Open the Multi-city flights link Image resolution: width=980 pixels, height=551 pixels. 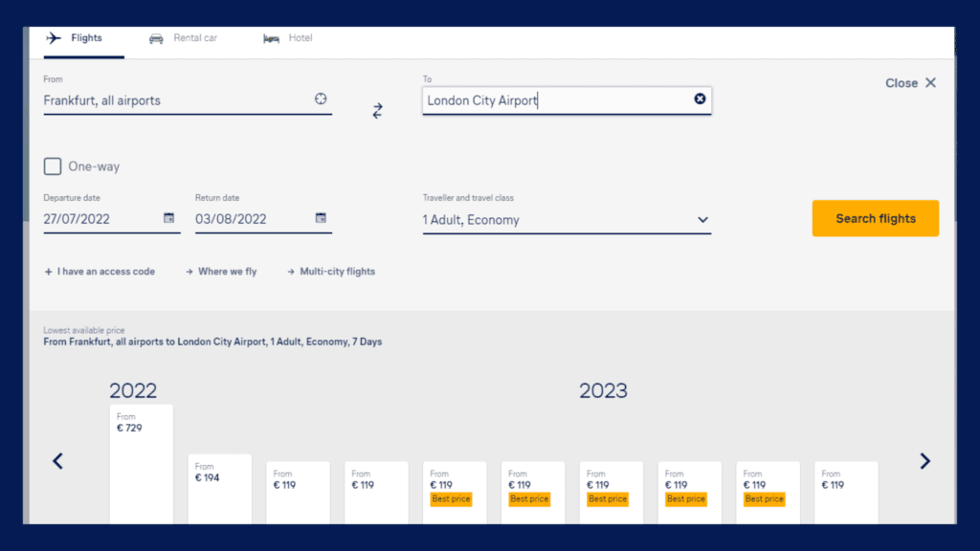click(x=331, y=272)
